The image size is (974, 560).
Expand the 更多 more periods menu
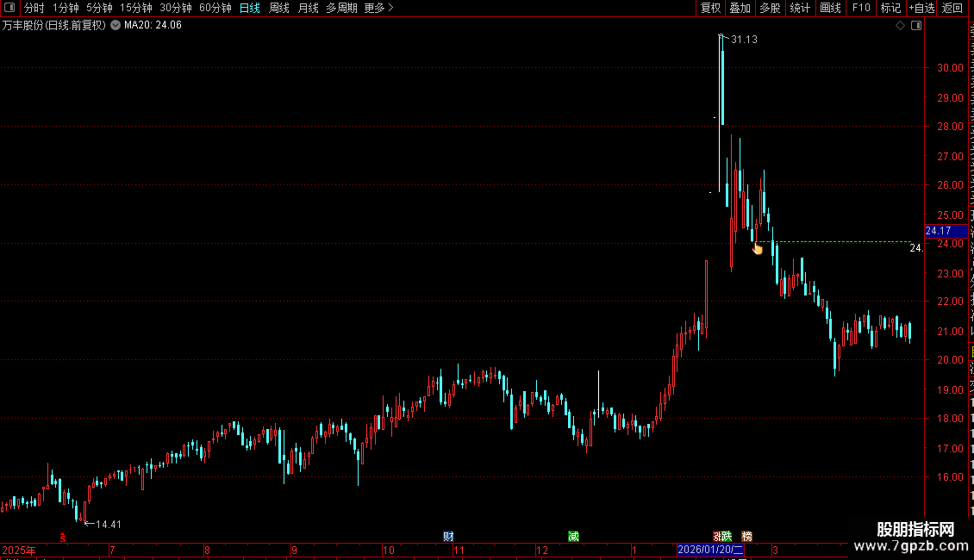tap(378, 8)
